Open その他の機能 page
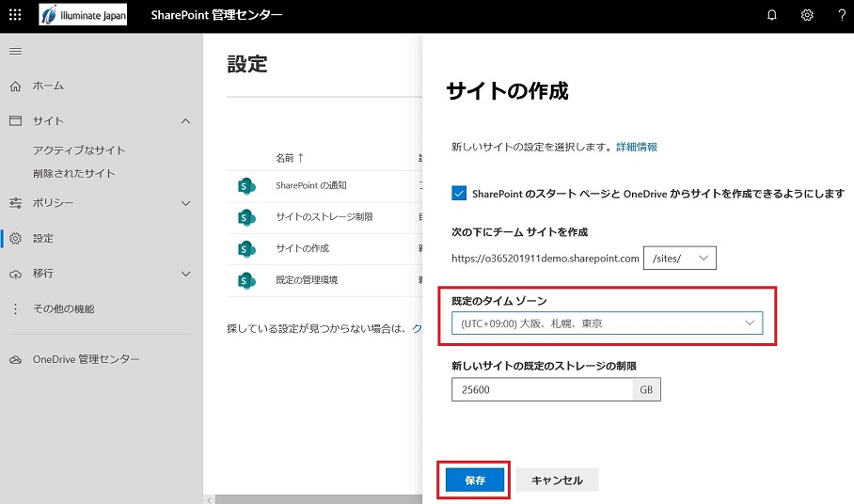Viewport: 854px width, 504px height. 64,308
